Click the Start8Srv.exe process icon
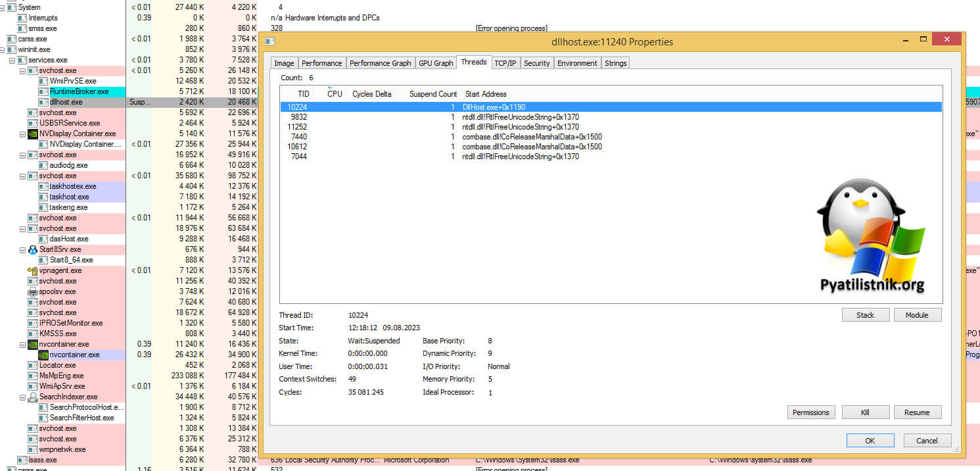Viewport: 980px width, 471px height. click(33, 249)
